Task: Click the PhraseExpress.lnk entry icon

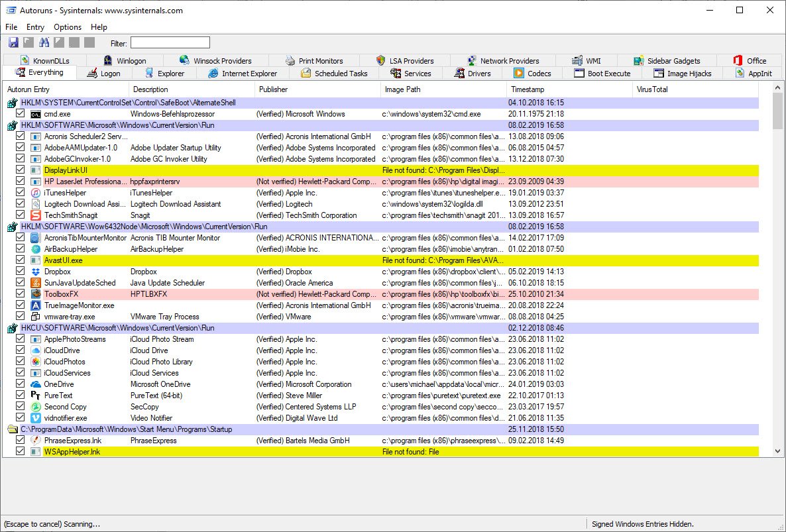Action: (36, 441)
